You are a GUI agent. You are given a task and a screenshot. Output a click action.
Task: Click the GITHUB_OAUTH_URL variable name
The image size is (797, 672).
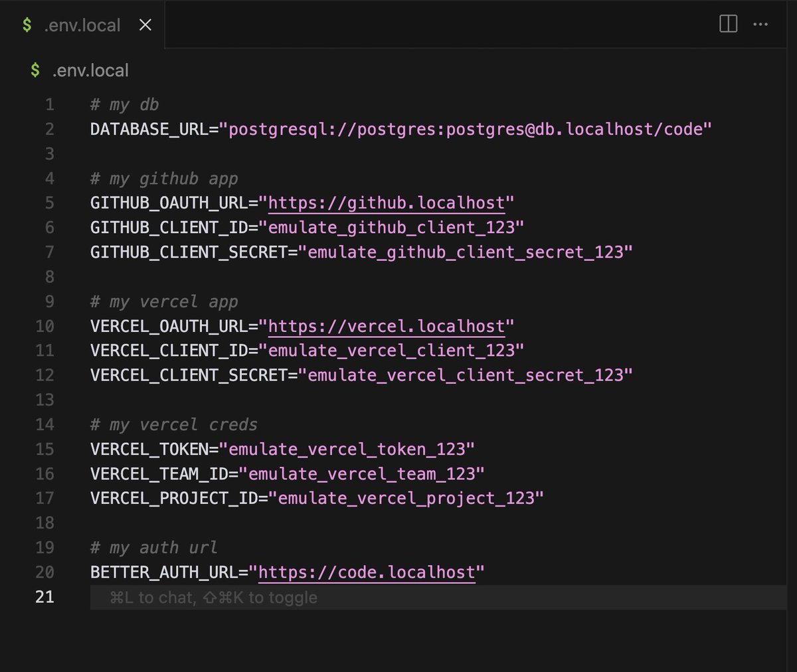tap(169, 203)
